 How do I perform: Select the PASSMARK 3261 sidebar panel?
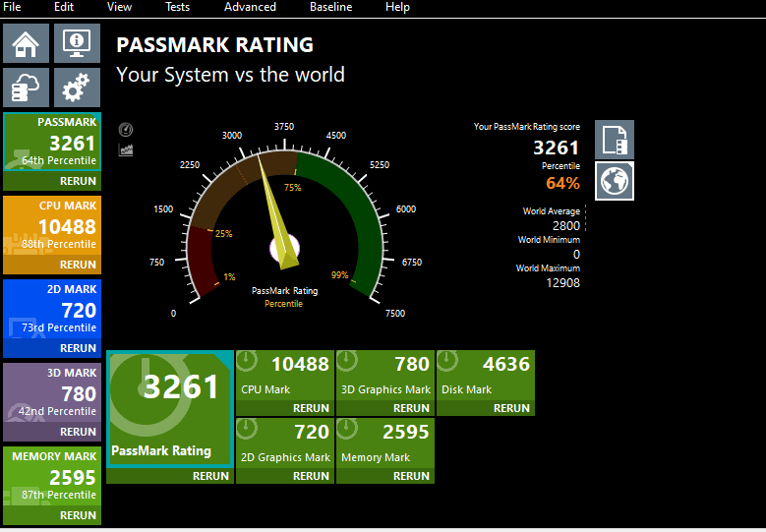point(52,142)
